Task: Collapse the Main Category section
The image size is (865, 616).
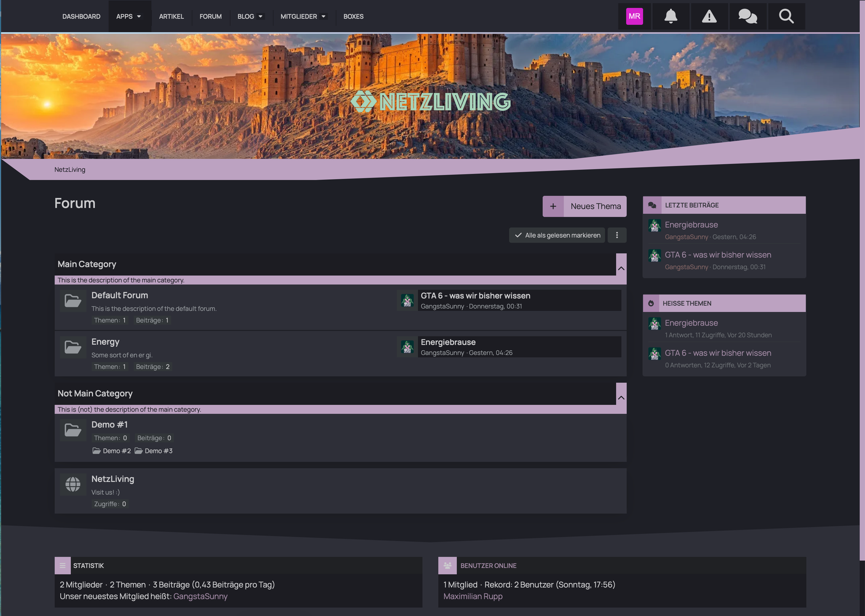Action: pyautogui.click(x=621, y=268)
